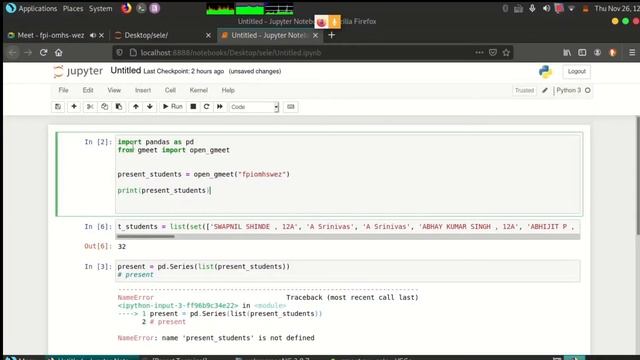This screenshot has height=360, width=640.
Task: Open the Help menu
Action: click(228, 90)
